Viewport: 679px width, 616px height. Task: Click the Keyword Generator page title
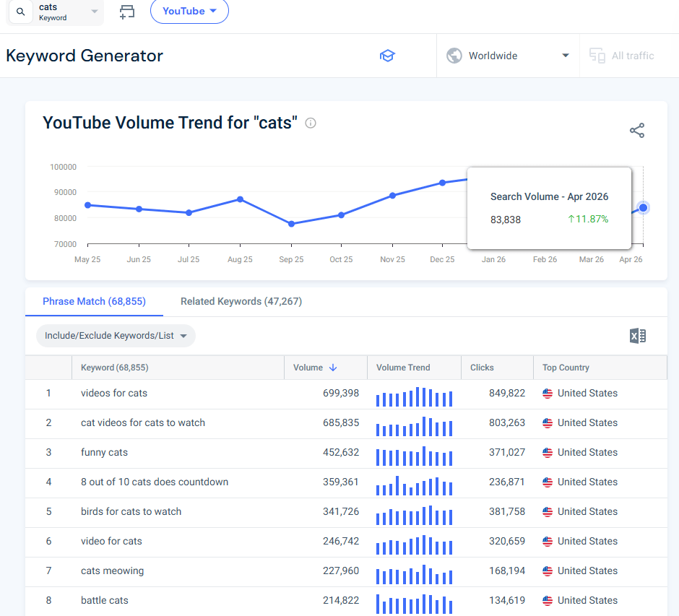[x=85, y=56]
